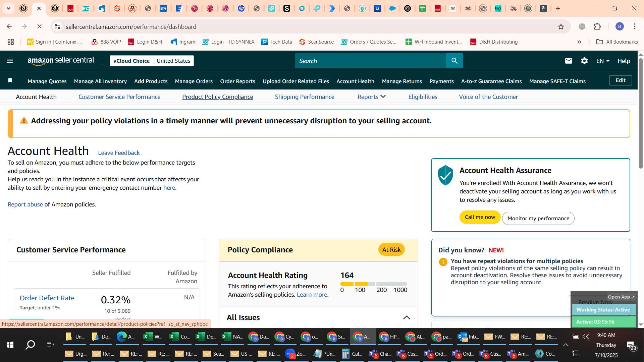Open the Windows notification center
This screenshot has width=644, height=362.
631,346
